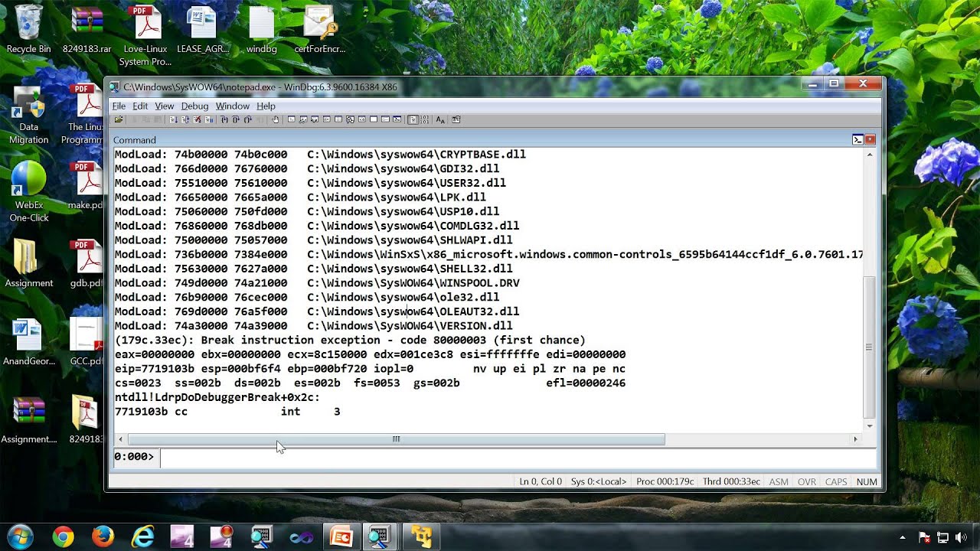Open the Watch window toolbar icon

303,119
